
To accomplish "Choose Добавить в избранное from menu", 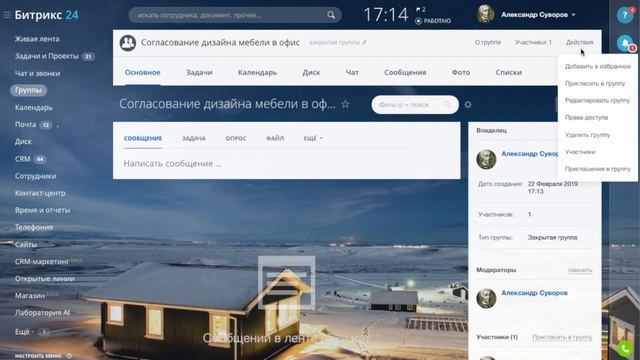I will [598, 66].
